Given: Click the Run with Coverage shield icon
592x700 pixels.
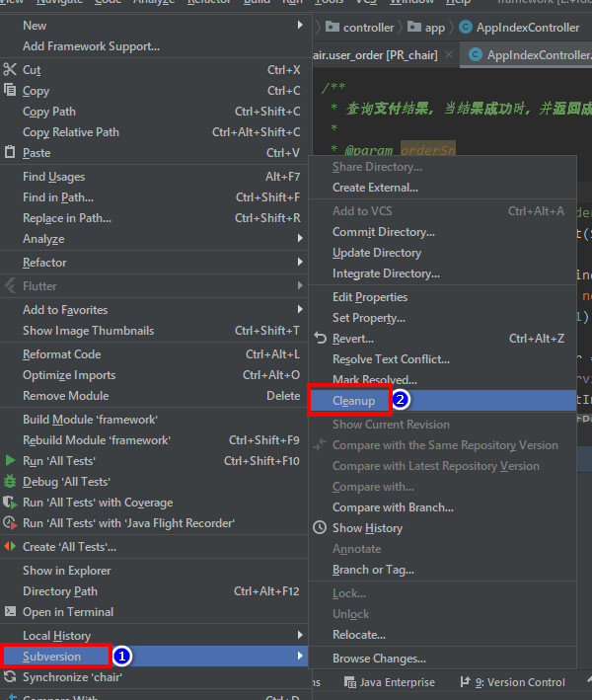Looking at the screenshot, I should point(10,502).
